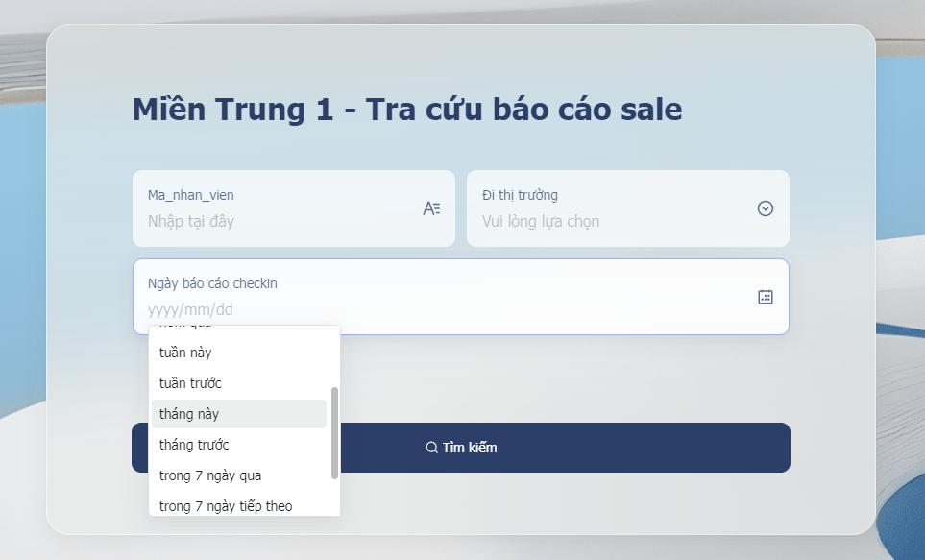Image resolution: width=925 pixels, height=560 pixels.
Task: Click the date list scrollbar thumb
Action: 334,433
